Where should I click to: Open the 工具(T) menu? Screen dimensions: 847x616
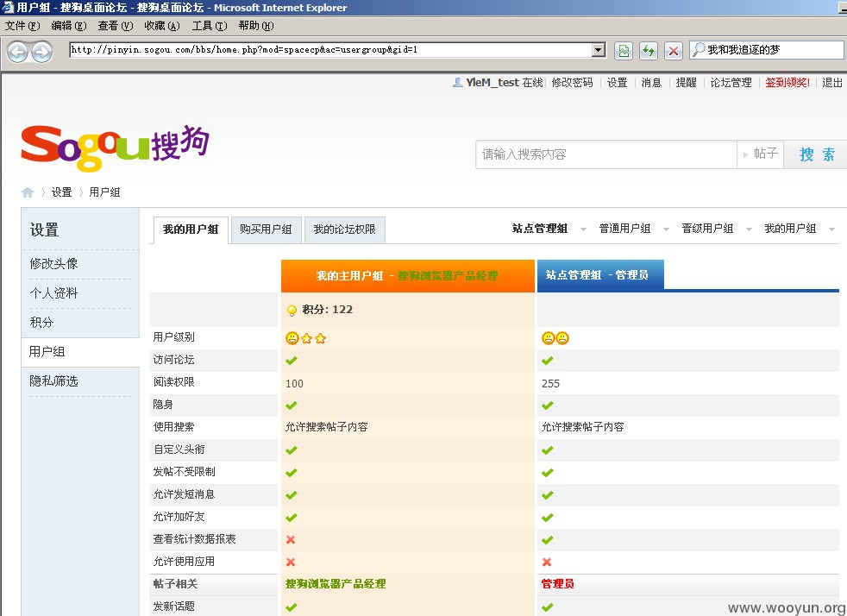[x=210, y=25]
